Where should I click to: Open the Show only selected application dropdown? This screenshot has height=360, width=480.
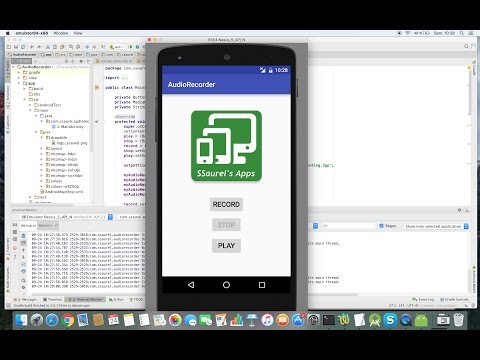[436, 226]
